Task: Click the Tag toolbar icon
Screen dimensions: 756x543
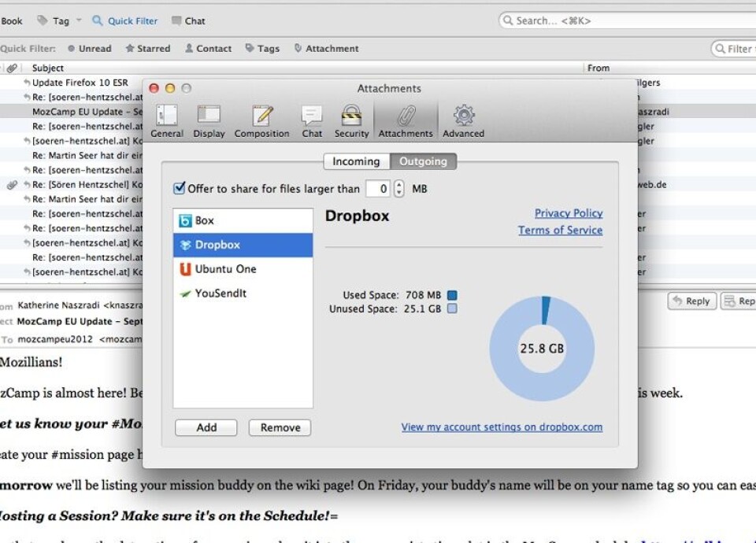Action: pyautogui.click(x=43, y=20)
